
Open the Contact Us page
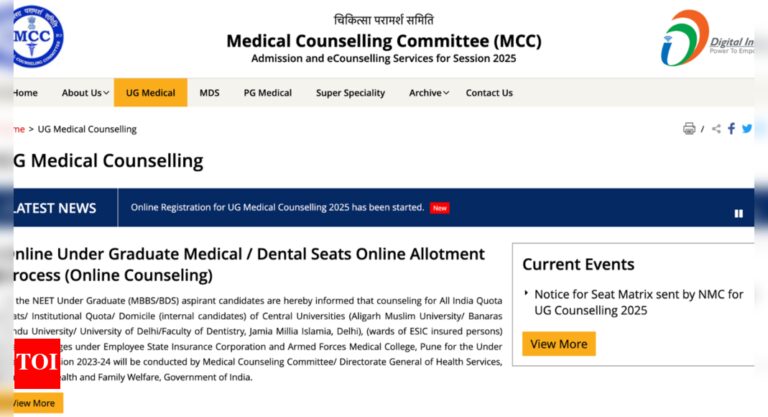(489, 93)
